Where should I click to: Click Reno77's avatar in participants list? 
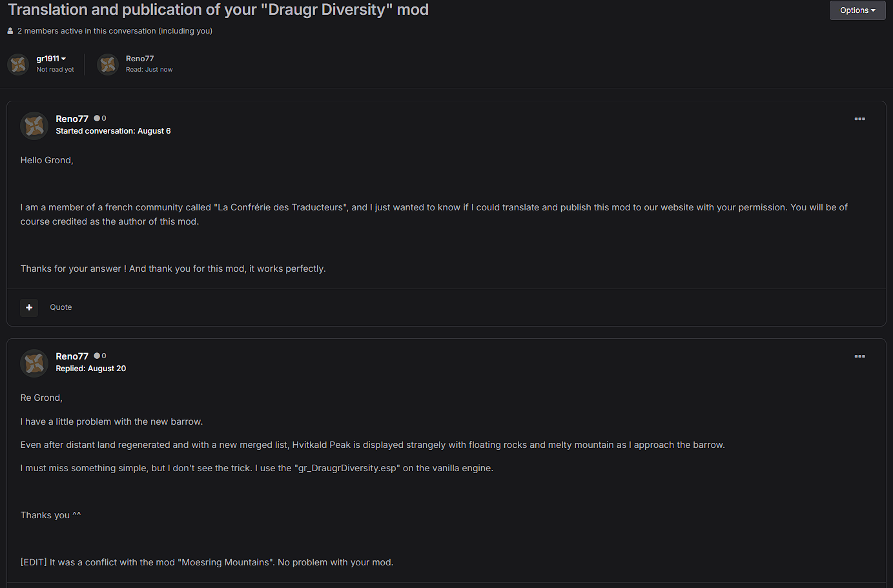click(108, 65)
